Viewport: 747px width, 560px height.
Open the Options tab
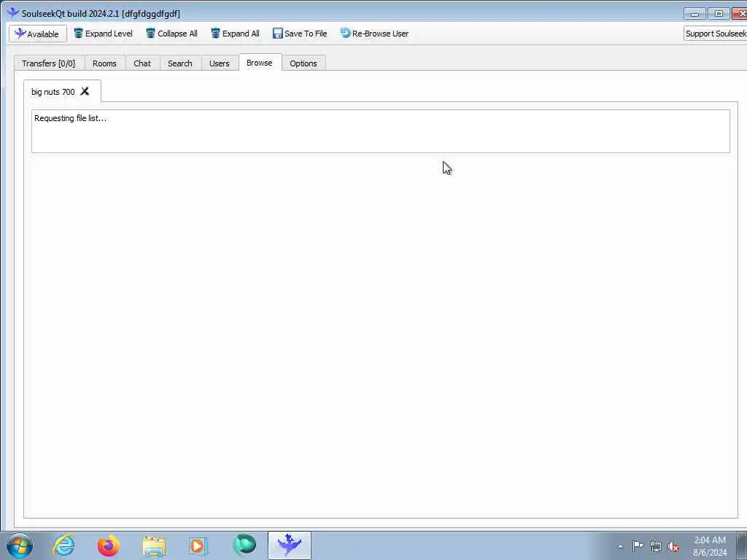point(303,63)
